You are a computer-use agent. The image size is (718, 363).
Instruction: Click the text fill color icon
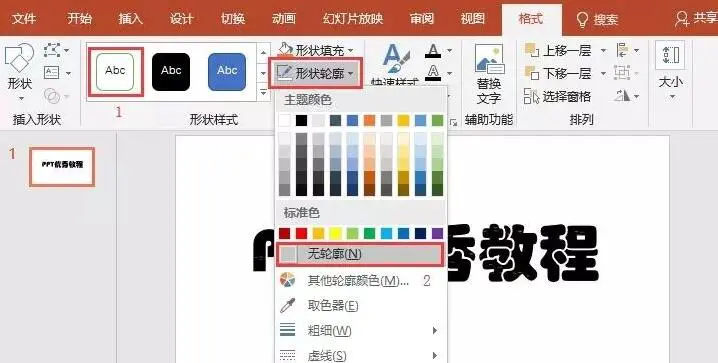pyautogui.click(x=433, y=50)
